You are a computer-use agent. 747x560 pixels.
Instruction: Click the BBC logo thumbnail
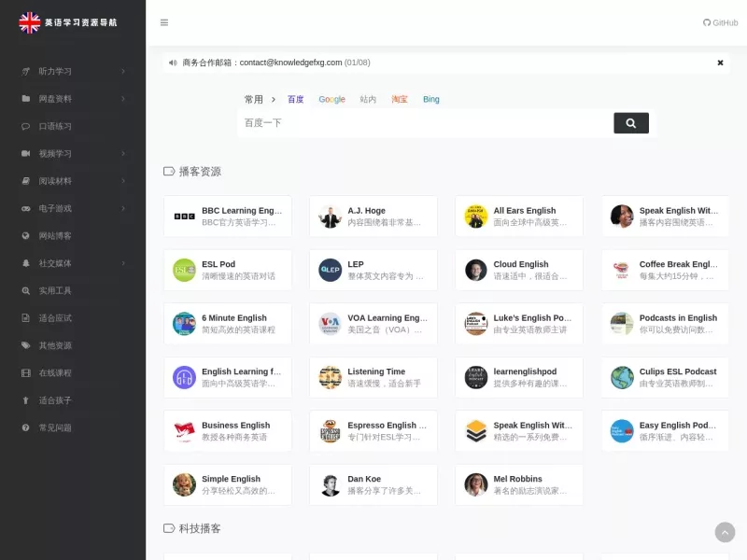[x=184, y=217]
